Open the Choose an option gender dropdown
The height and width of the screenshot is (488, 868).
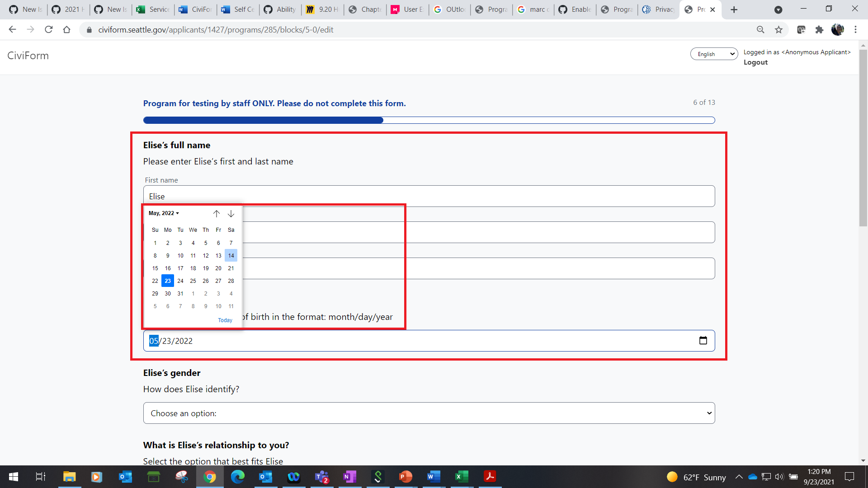click(429, 413)
